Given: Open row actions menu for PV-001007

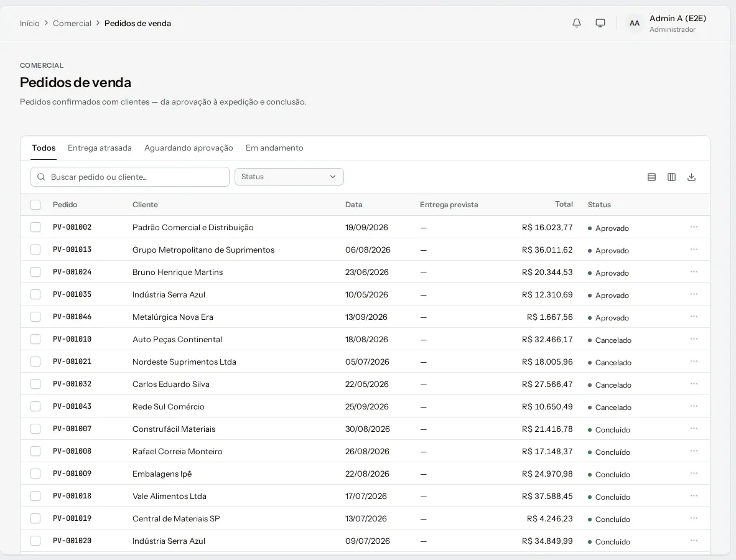Looking at the screenshot, I should click(x=694, y=429).
